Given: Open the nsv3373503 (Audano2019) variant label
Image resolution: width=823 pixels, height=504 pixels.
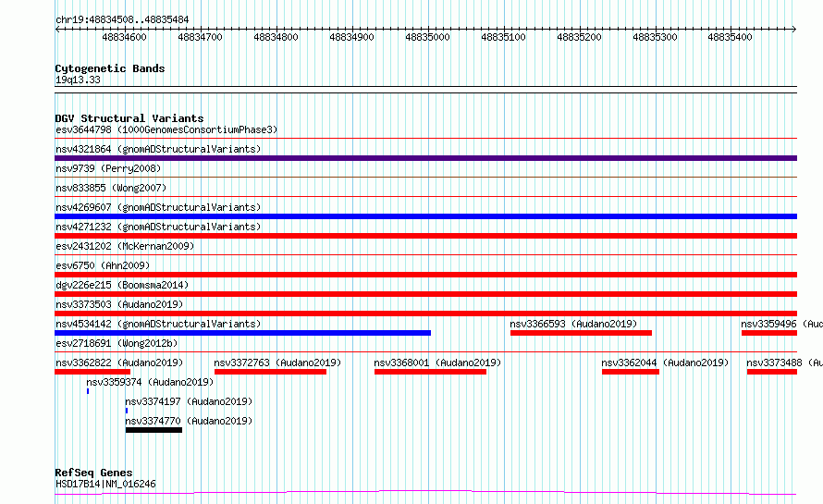Looking at the screenshot, I should coord(119,304).
